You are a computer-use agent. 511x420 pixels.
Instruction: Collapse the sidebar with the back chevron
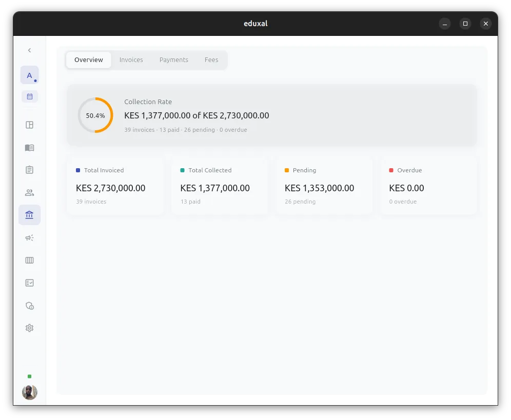[29, 50]
